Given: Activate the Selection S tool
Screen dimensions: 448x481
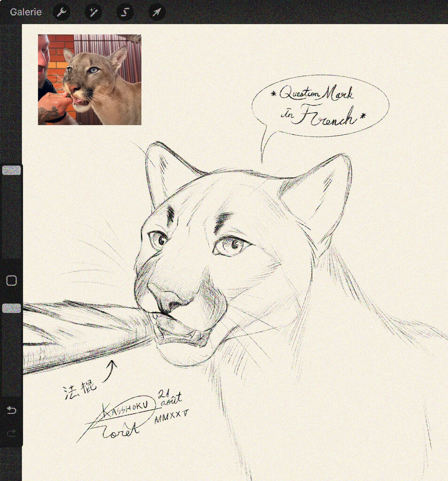Looking at the screenshot, I should coord(125,12).
